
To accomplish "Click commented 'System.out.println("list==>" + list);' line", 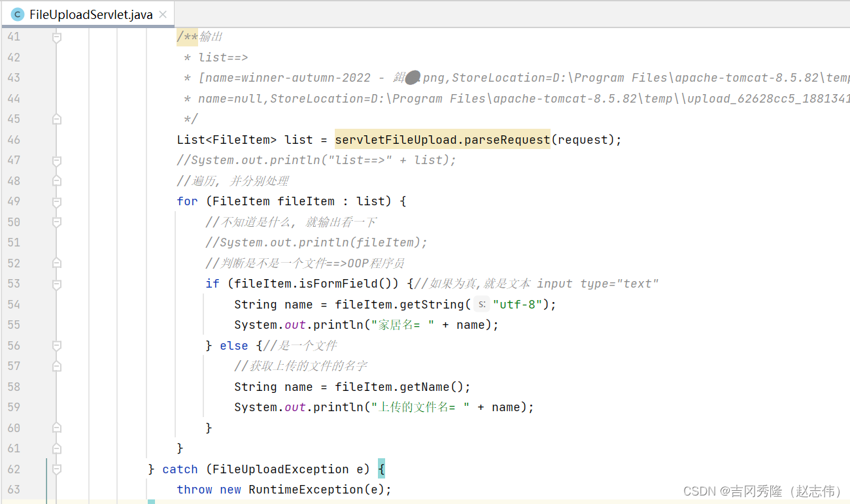I will [316, 160].
